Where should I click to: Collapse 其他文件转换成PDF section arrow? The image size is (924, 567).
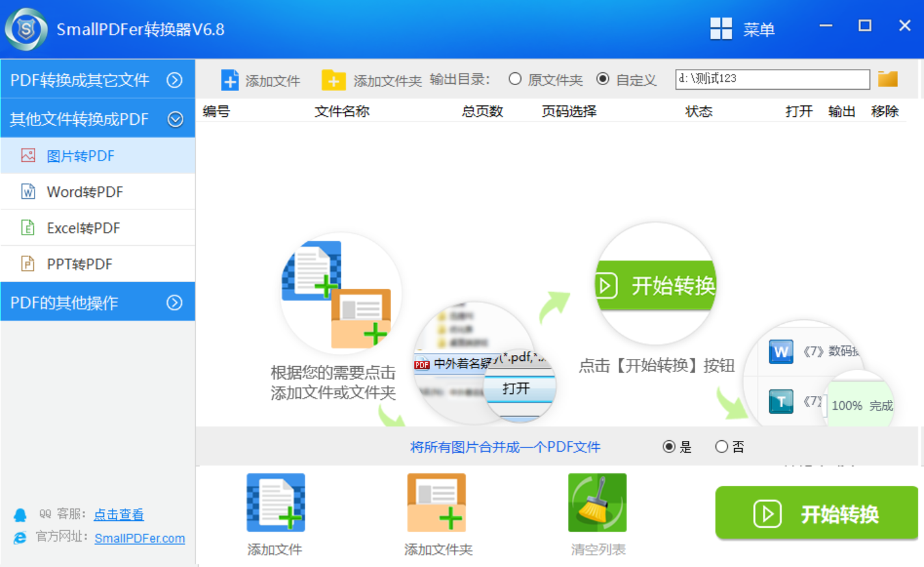175,119
